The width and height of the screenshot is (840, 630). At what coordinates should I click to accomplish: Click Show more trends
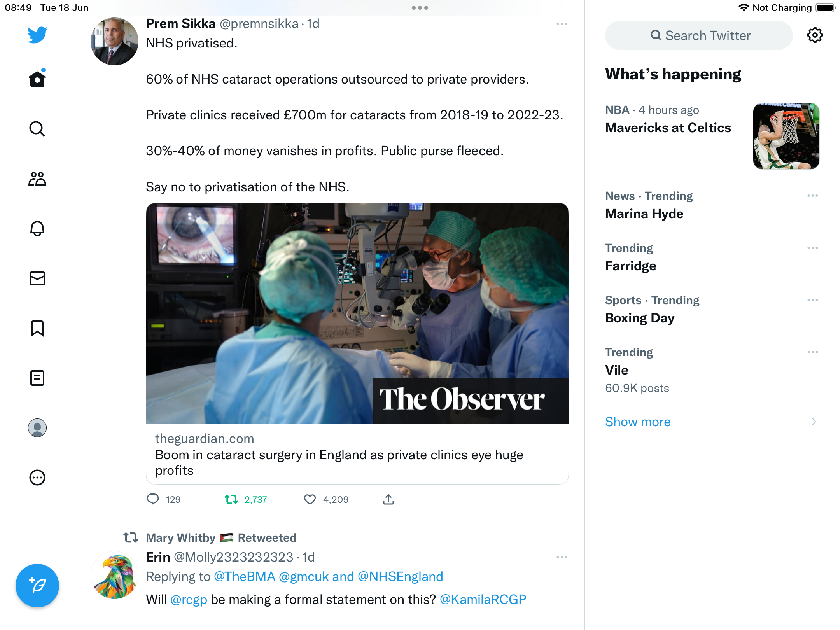point(638,422)
